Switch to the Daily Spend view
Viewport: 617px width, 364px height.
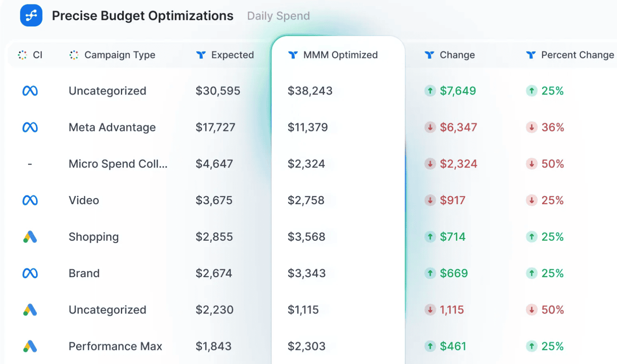278,16
